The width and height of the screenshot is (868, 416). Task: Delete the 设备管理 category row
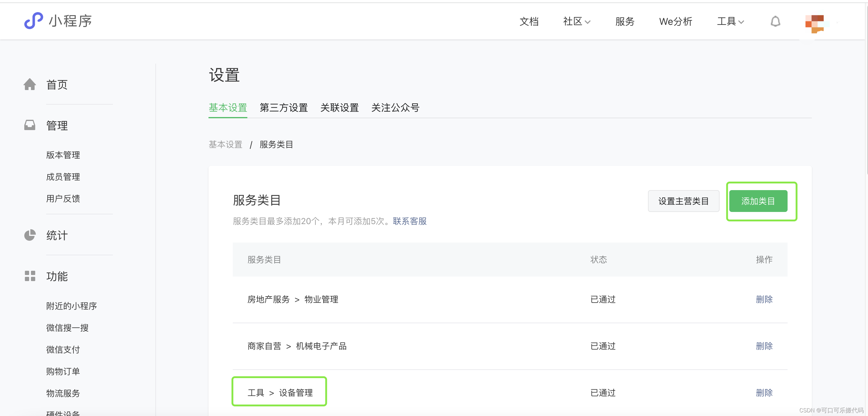click(x=764, y=392)
